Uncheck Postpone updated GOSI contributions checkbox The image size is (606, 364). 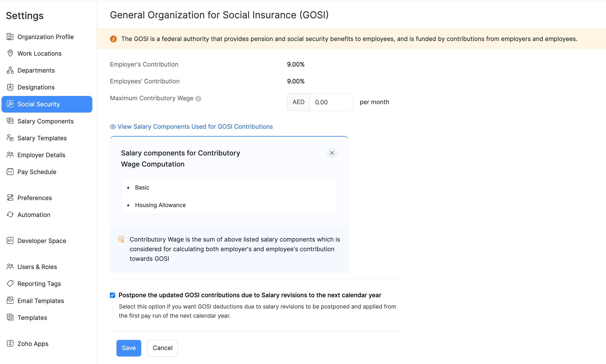click(x=113, y=295)
